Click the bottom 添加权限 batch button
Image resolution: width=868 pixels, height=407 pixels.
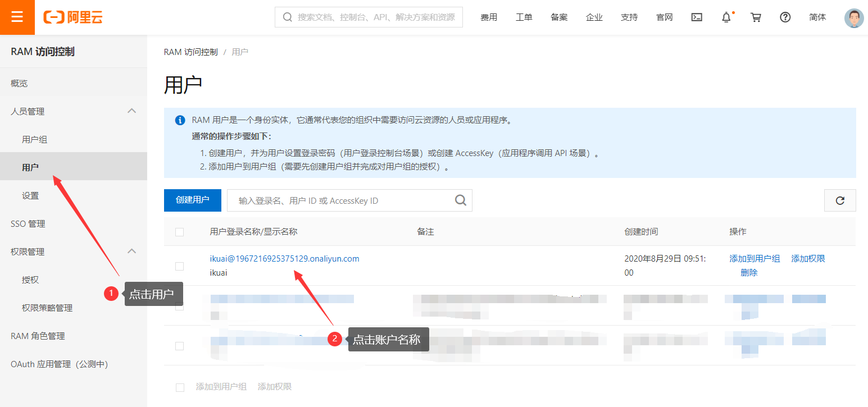[275, 387]
